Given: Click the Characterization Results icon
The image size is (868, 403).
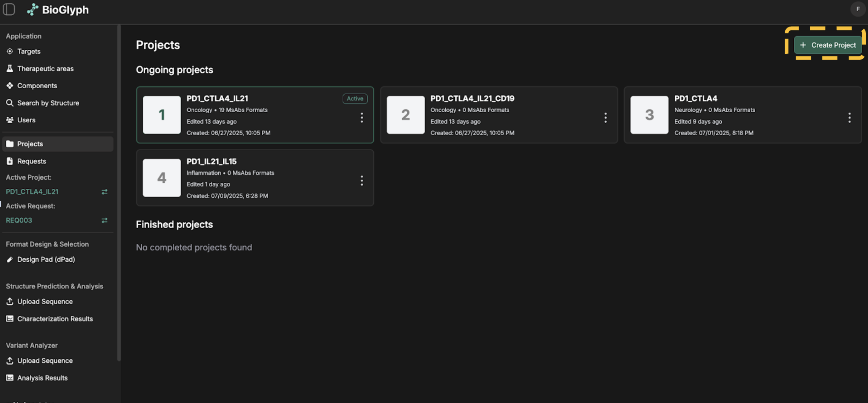Looking at the screenshot, I should click(10, 319).
